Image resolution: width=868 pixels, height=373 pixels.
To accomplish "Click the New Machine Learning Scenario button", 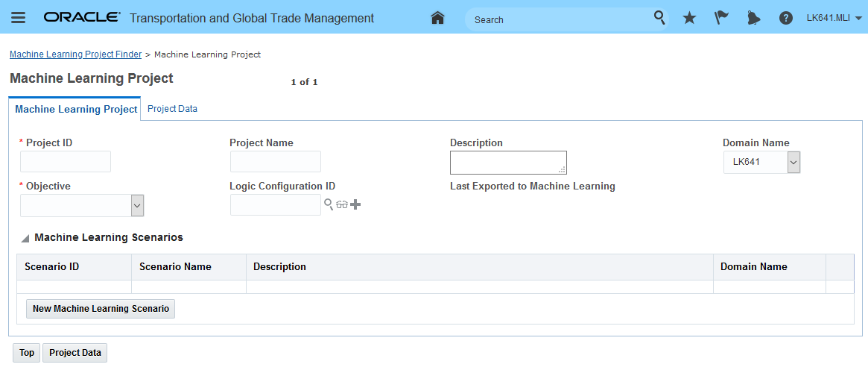I will pos(101,309).
